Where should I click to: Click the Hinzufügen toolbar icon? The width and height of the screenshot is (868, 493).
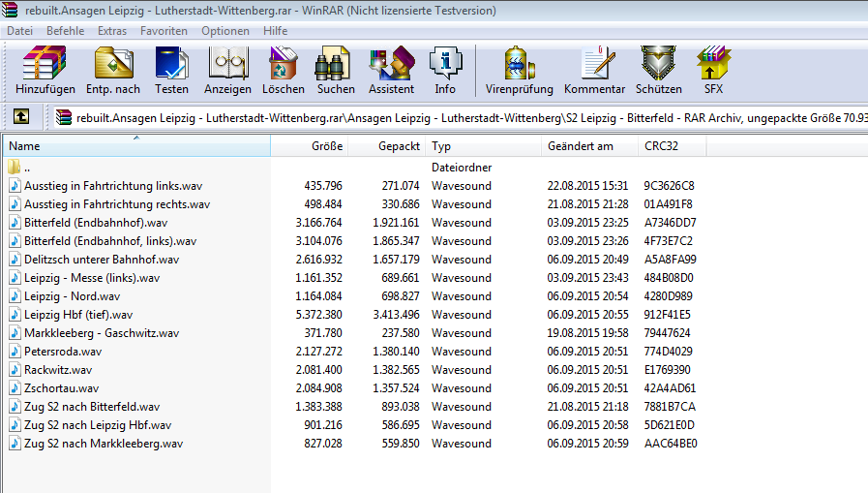(45, 63)
